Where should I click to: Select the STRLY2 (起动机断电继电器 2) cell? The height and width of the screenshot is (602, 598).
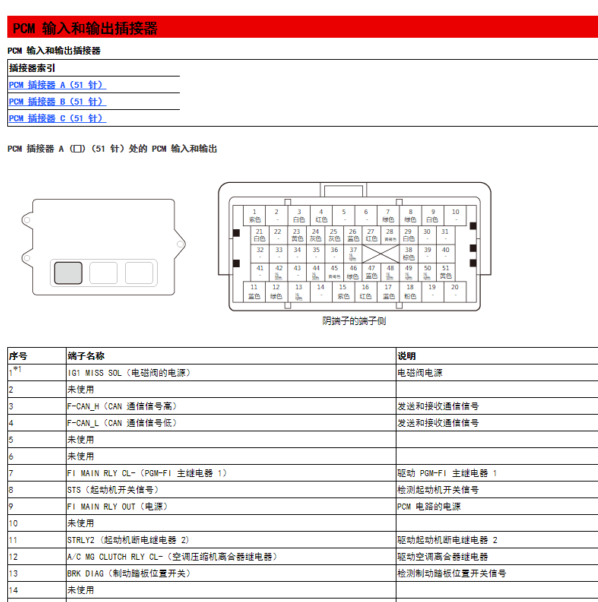coord(231,540)
